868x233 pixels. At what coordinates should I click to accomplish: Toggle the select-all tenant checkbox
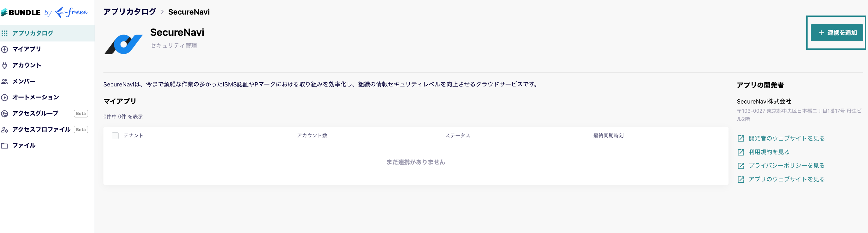pos(115,135)
